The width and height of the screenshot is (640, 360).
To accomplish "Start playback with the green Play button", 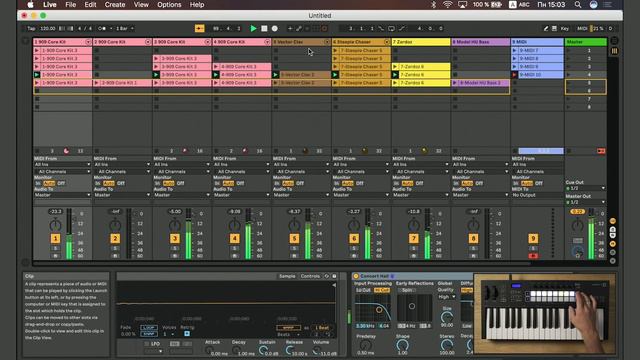I will [253, 29].
